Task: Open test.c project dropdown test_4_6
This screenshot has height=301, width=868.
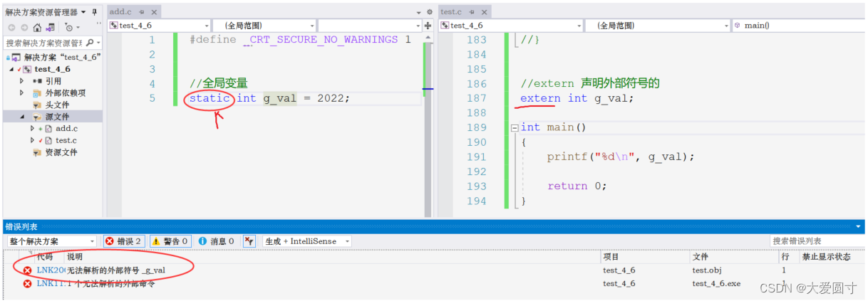Action: coord(511,26)
